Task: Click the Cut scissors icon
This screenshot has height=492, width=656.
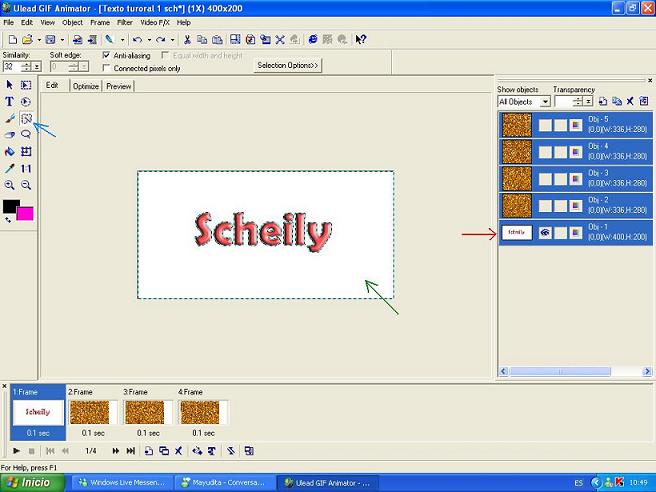Action: pos(187,39)
